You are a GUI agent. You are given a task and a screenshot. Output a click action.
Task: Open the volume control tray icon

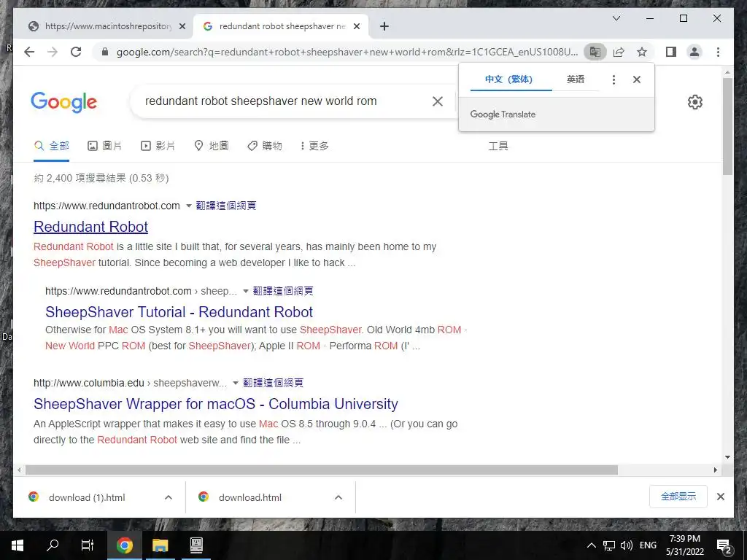pos(627,545)
